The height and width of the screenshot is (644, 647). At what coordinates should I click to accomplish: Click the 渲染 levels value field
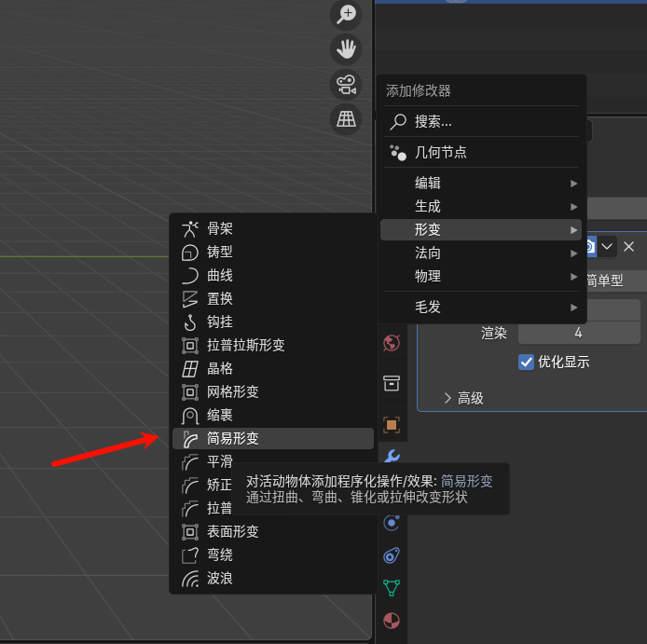578,333
